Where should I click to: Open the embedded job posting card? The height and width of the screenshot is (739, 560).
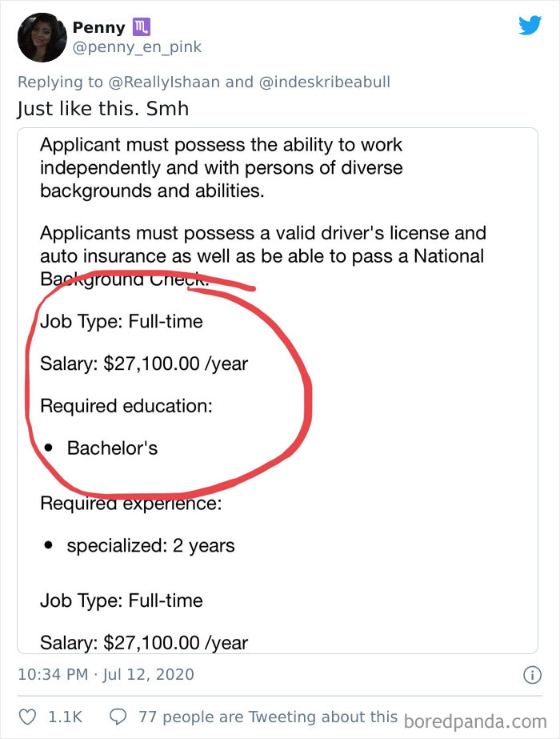280,392
